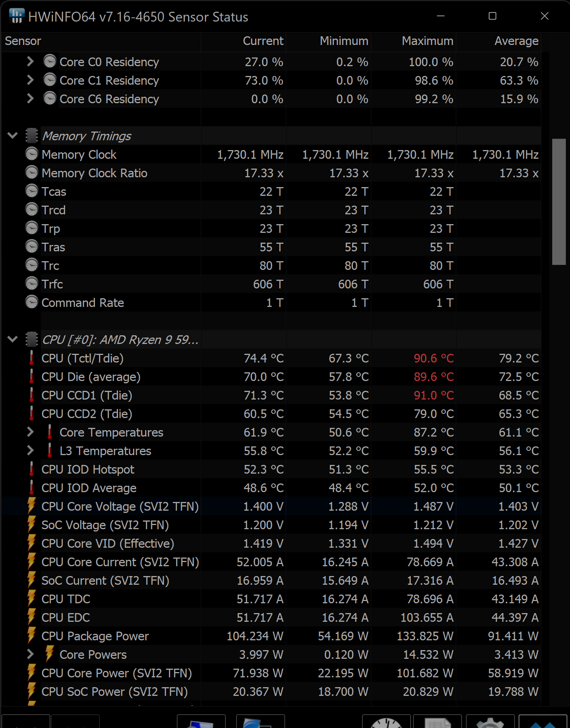Viewport: 570px width, 728px height.
Task: Click the logging sheet icon in bottom toolbar
Action: (437, 722)
